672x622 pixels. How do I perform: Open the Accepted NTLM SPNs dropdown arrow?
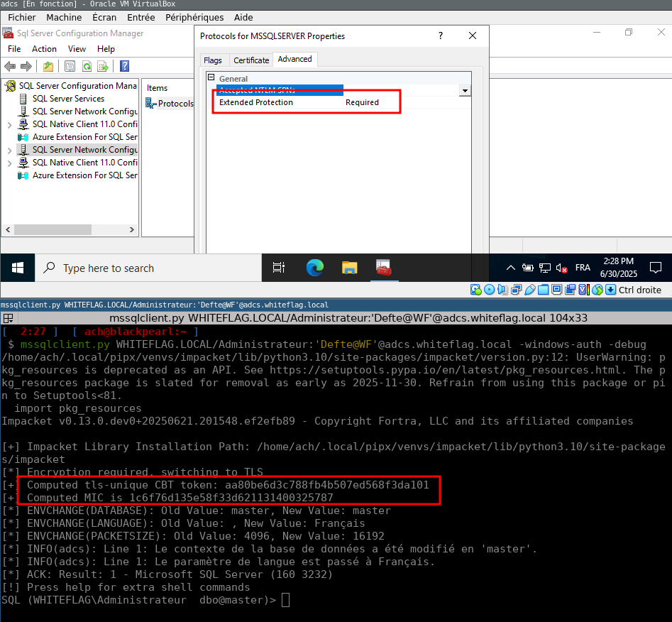point(465,91)
